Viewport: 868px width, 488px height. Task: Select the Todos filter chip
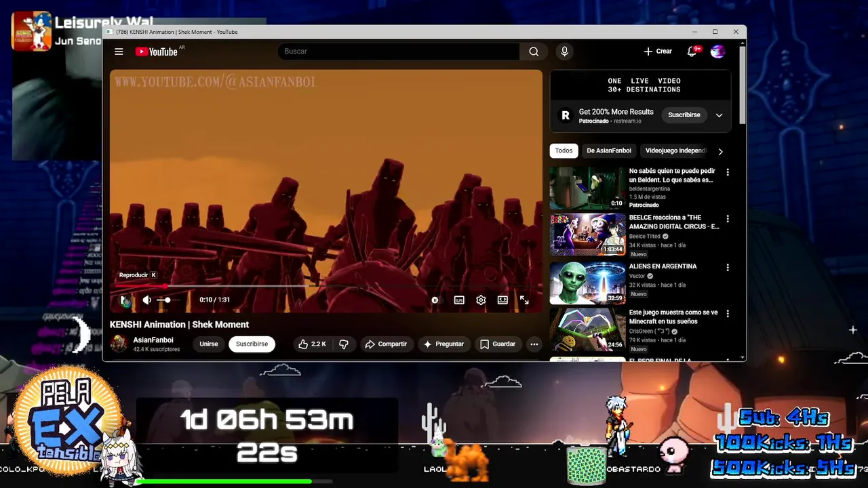click(564, 151)
